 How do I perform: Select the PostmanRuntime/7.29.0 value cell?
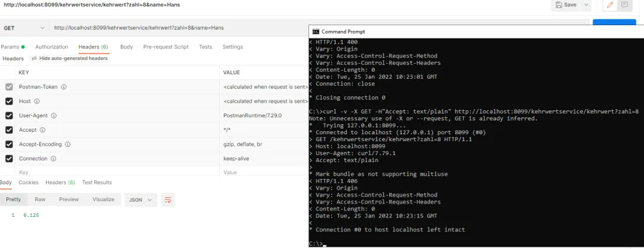pyautogui.click(x=264, y=115)
